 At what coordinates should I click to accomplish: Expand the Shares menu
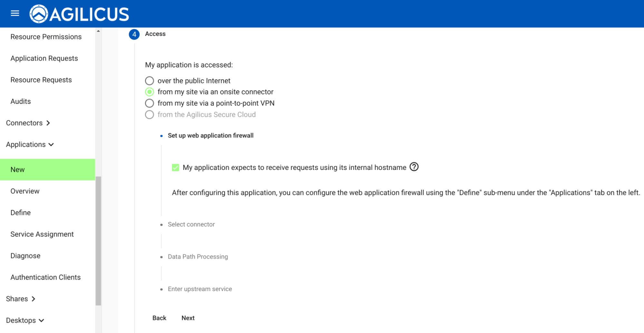click(x=21, y=299)
